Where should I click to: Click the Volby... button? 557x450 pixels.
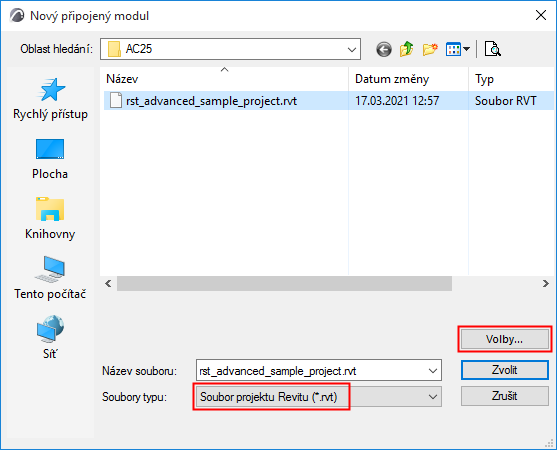point(504,340)
